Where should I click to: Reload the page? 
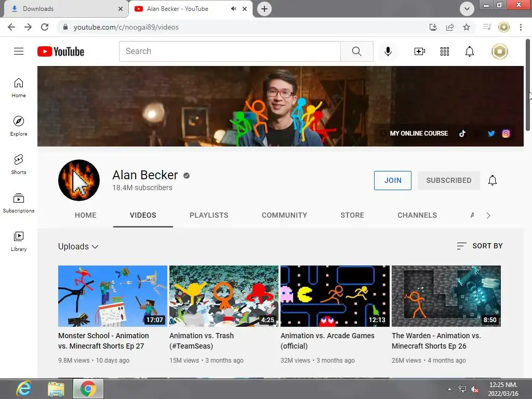[45, 27]
